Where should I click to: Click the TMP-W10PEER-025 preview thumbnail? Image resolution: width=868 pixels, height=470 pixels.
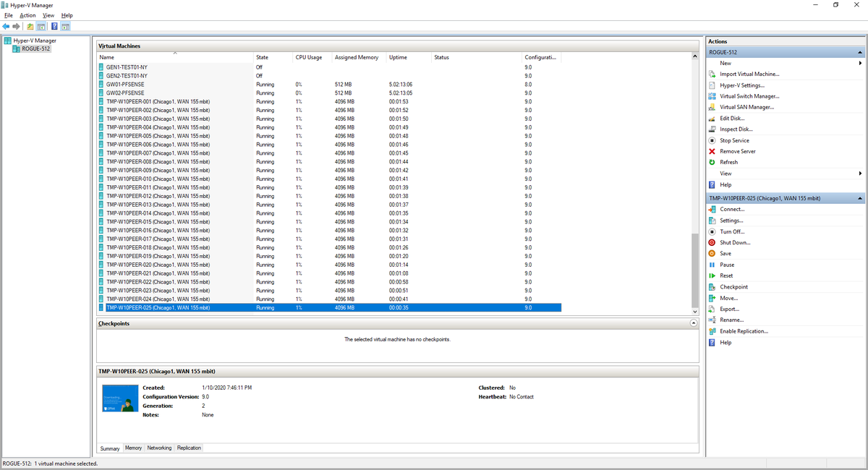point(120,399)
